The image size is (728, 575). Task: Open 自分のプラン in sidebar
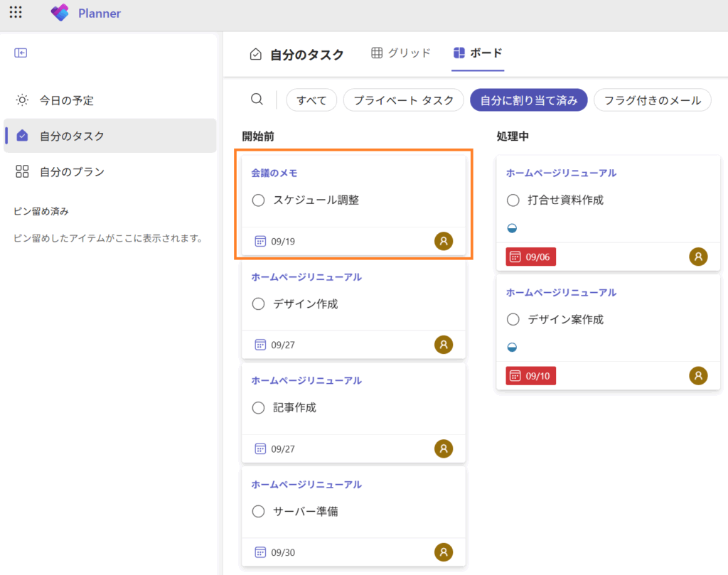(71, 171)
